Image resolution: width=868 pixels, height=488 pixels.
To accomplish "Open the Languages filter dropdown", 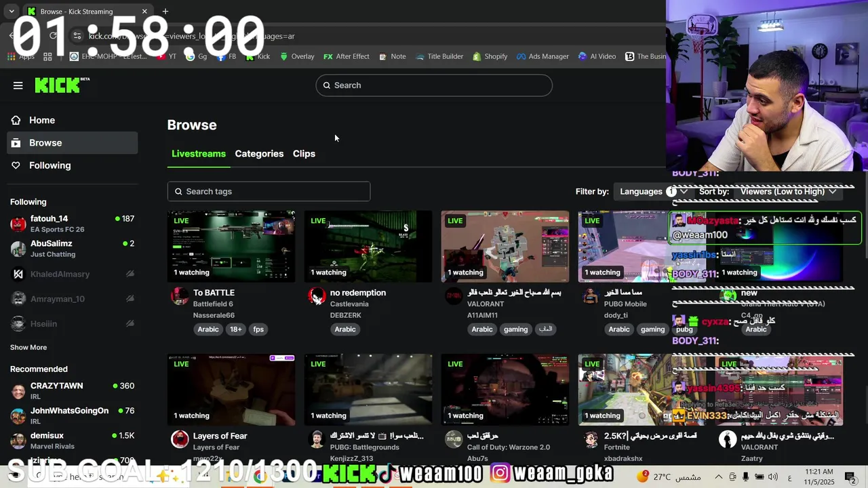I will pyautogui.click(x=654, y=192).
